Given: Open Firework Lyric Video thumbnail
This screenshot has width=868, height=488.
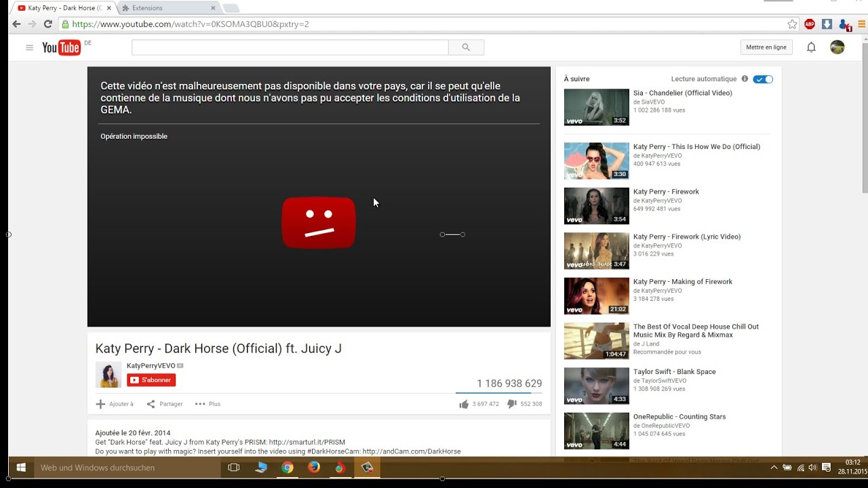Looking at the screenshot, I should point(597,251).
